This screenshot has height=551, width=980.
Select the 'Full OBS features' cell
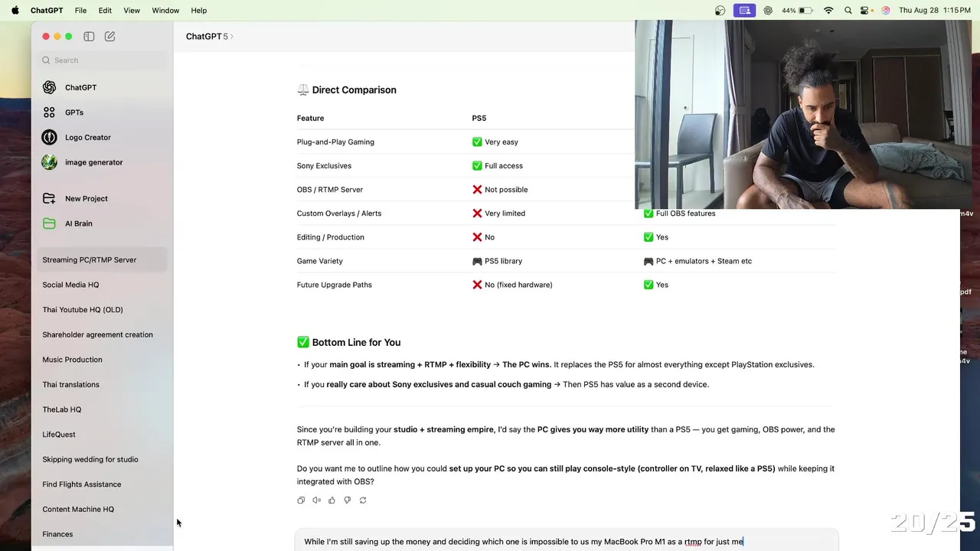pyautogui.click(x=680, y=214)
